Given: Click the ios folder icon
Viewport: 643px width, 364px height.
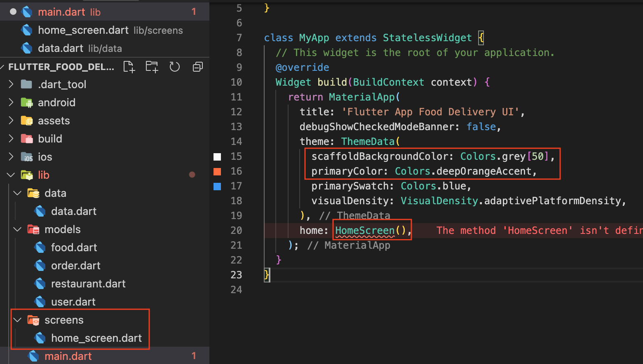Looking at the screenshot, I should tap(27, 157).
